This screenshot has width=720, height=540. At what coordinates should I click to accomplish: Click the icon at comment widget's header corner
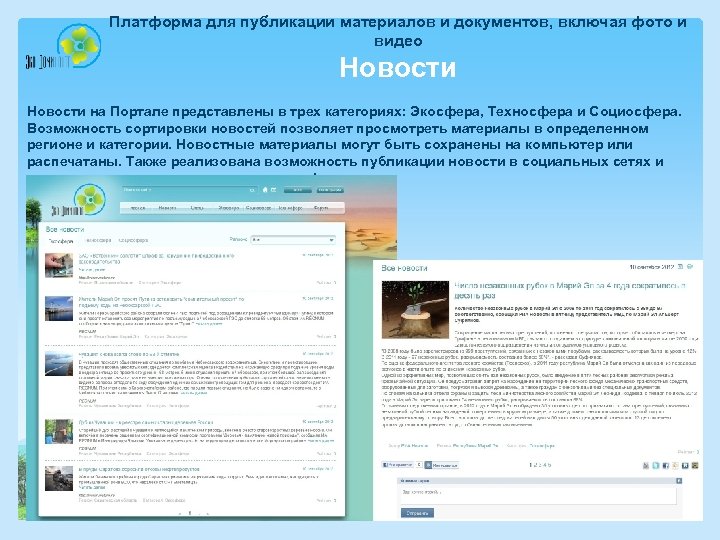coord(679,481)
